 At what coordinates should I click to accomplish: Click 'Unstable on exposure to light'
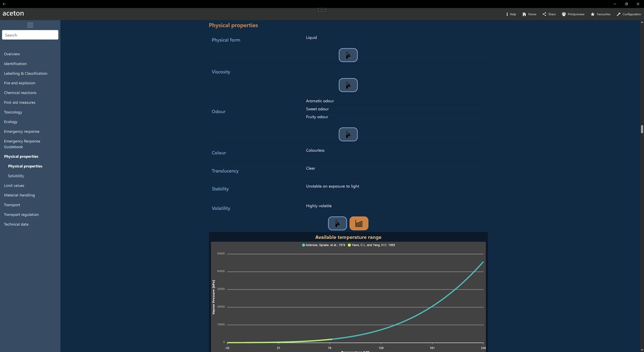coord(332,186)
